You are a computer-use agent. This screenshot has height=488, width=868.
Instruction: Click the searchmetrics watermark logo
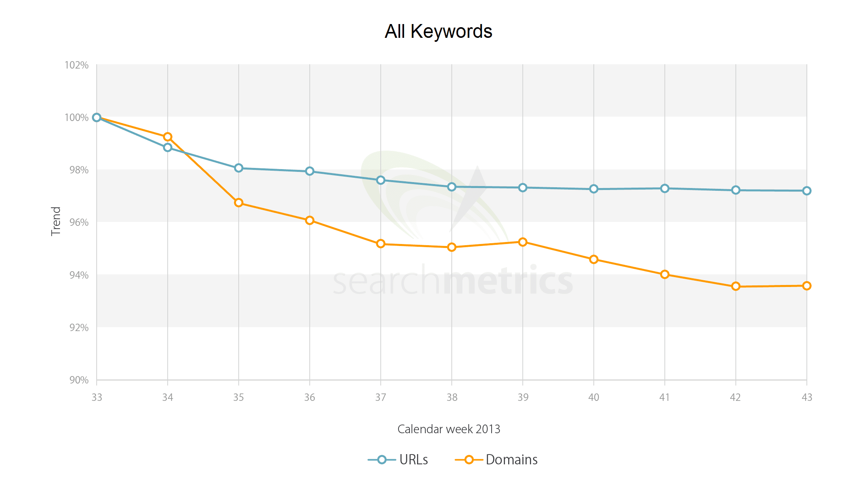pos(453,223)
